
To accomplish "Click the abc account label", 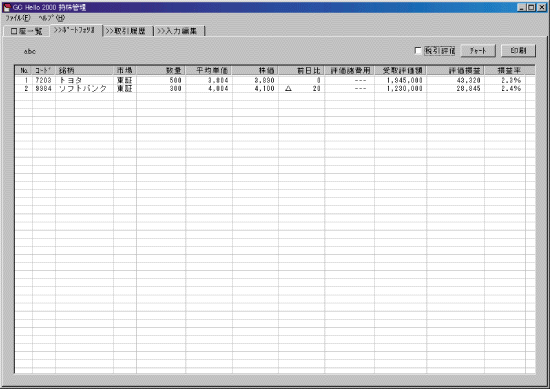I will [x=30, y=52].
